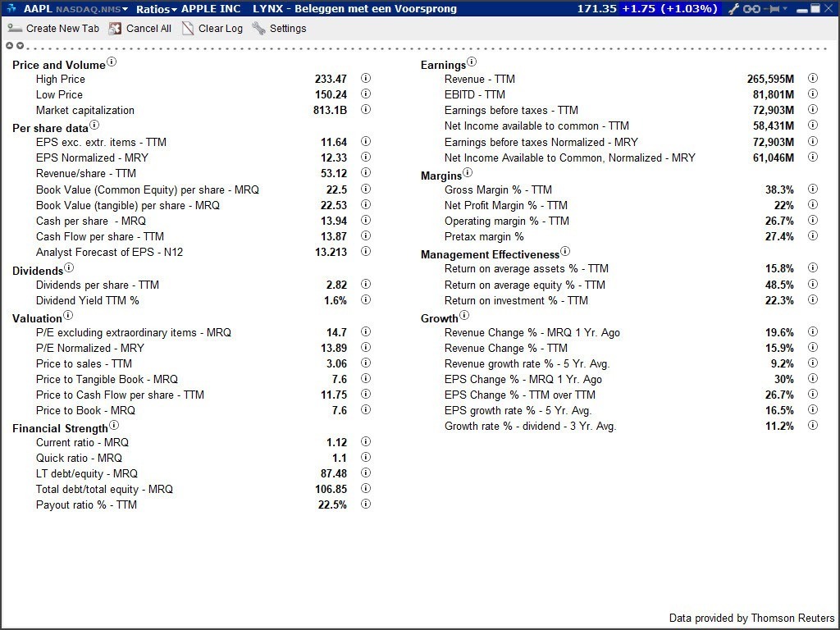Click the Clear Log page icon
This screenshot has height=630, width=840.
click(188, 29)
